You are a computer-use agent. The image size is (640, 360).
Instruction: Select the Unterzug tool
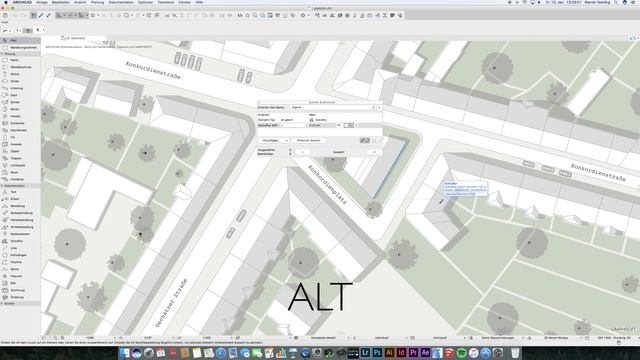[20, 88]
